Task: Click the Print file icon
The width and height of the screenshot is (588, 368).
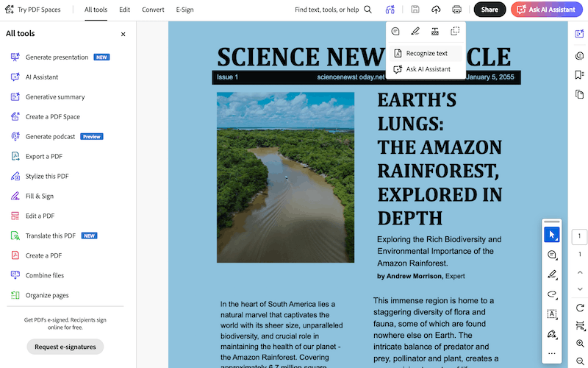Action: click(x=456, y=10)
